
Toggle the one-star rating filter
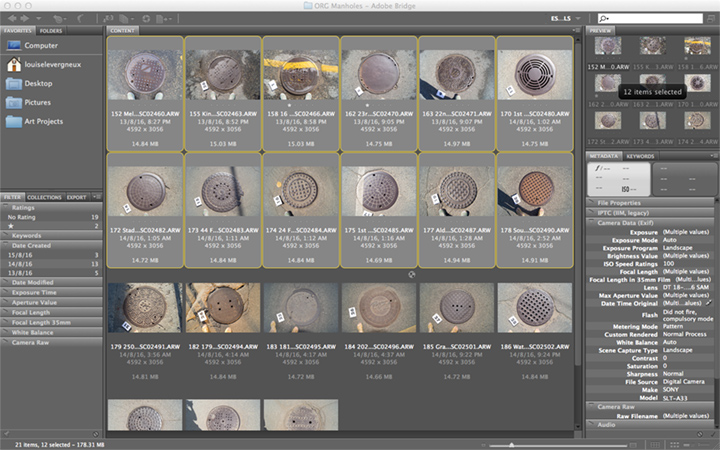51,226
